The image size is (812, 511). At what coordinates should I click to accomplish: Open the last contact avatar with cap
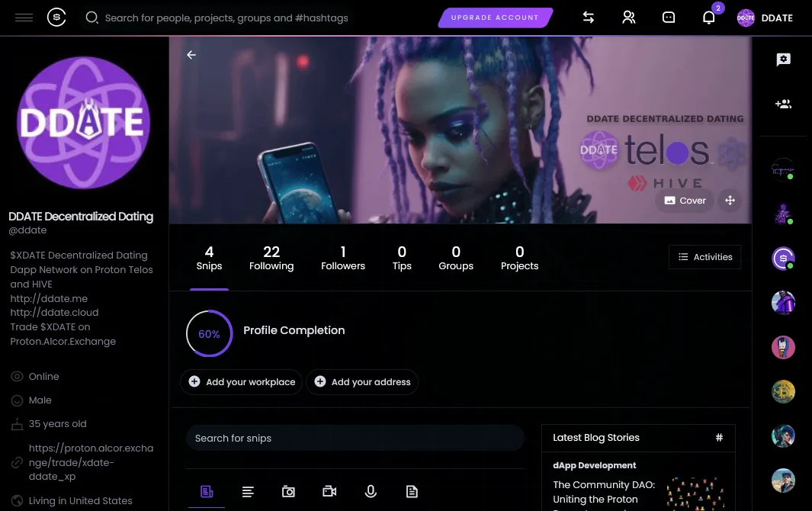pos(783,480)
